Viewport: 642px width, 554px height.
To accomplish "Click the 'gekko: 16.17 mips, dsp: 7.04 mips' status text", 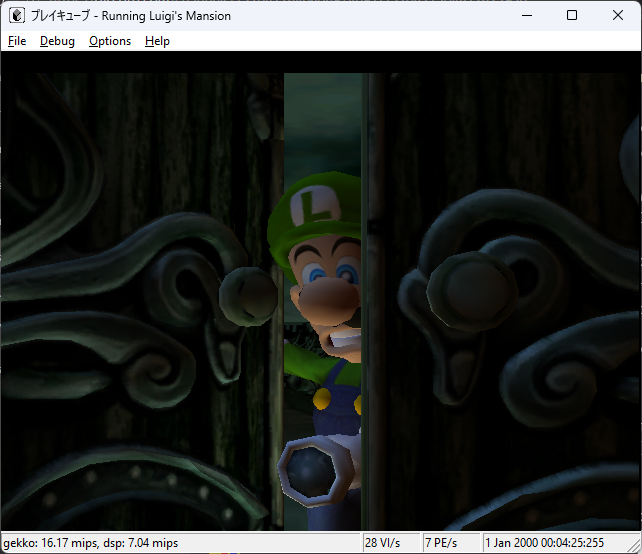I will (90, 543).
